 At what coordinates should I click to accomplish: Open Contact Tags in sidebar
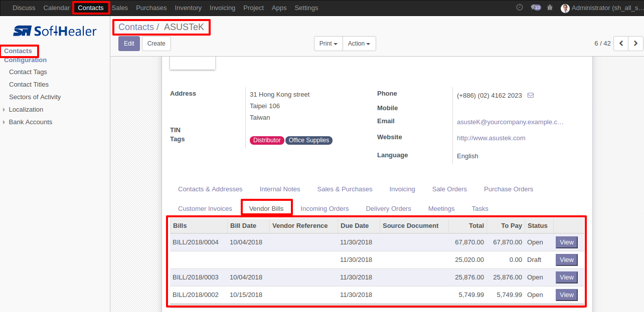28,72
